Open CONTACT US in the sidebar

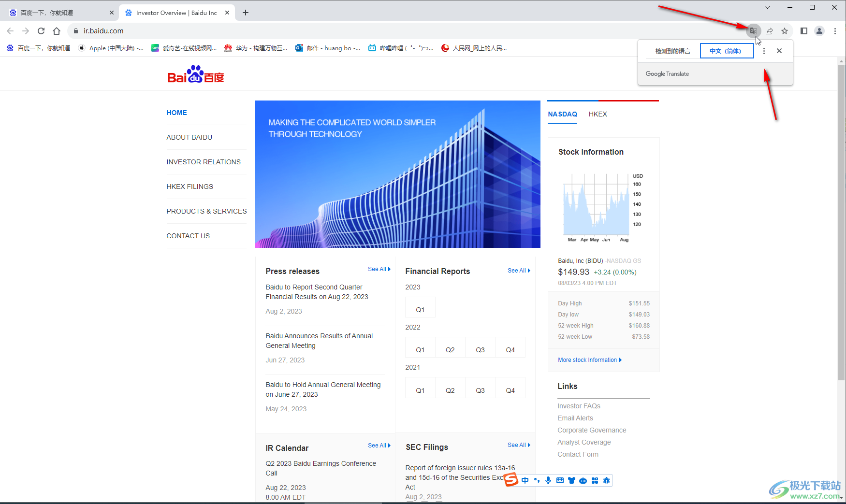(188, 236)
